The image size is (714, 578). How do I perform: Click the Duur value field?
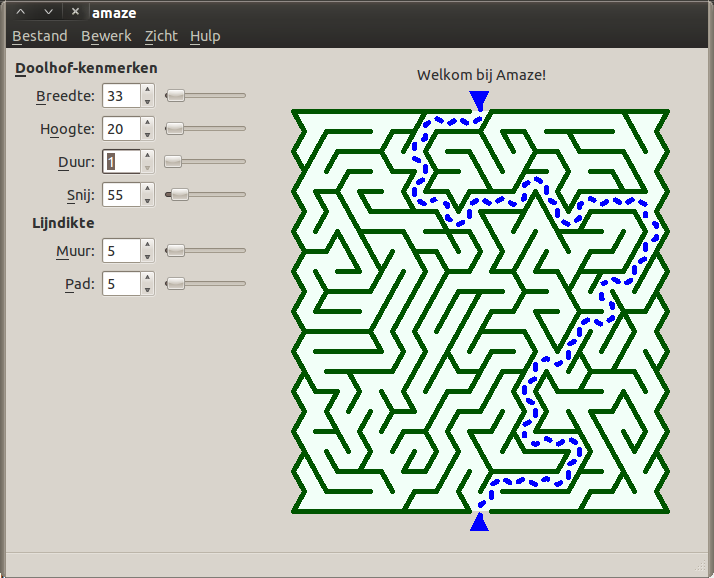click(x=122, y=162)
